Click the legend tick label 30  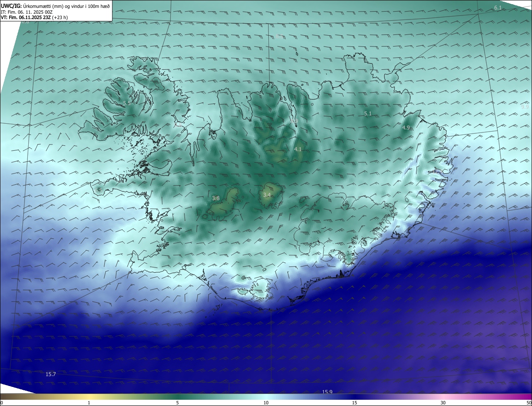[x=443, y=403]
